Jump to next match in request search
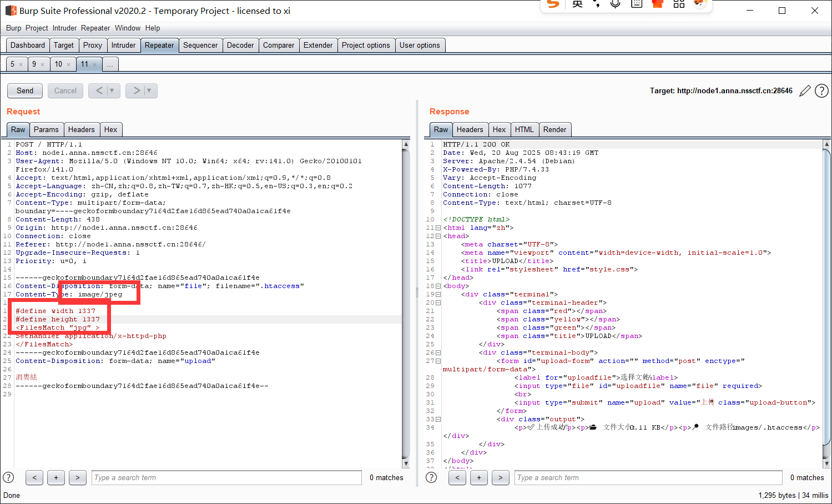This screenshot has width=832, height=504. tap(78, 477)
